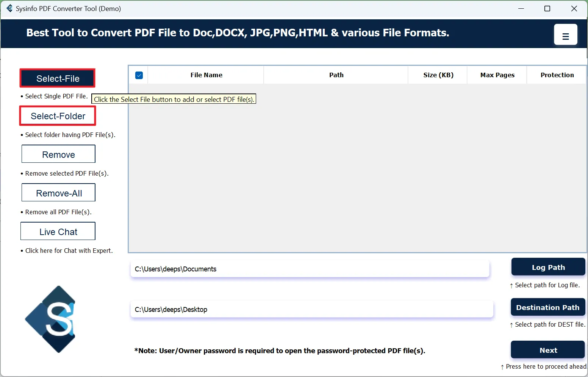
Task: Click the Max Pages column header
Action: point(497,75)
